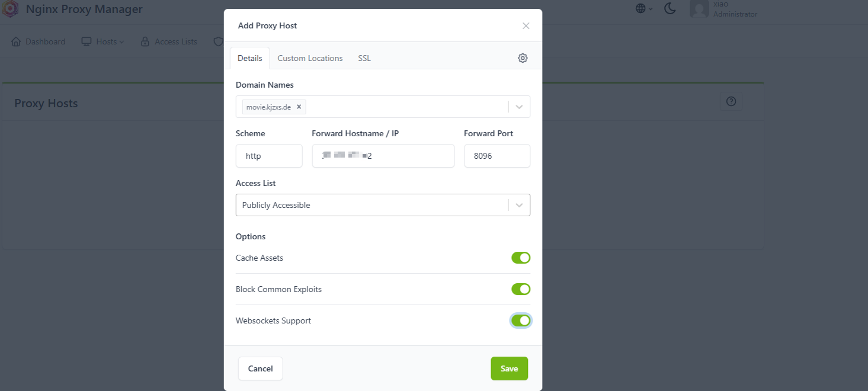Toggle Websockets Support off
Screen dimensions: 868x391
(x=521, y=321)
